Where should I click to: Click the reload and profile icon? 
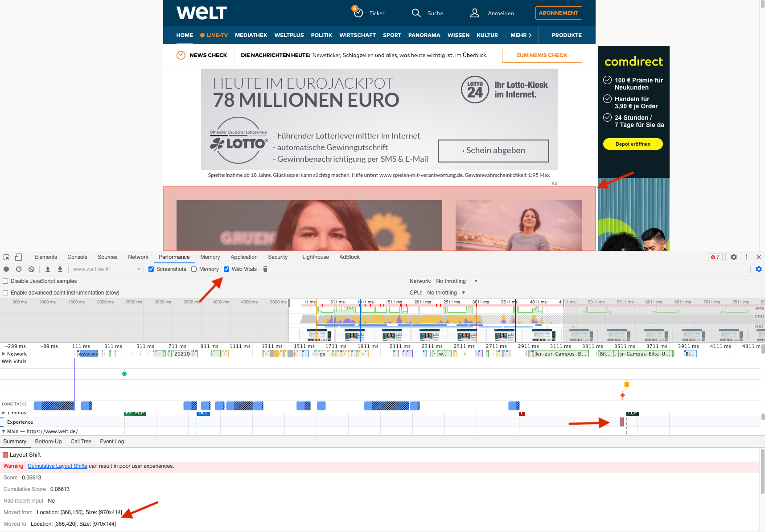tap(19, 269)
